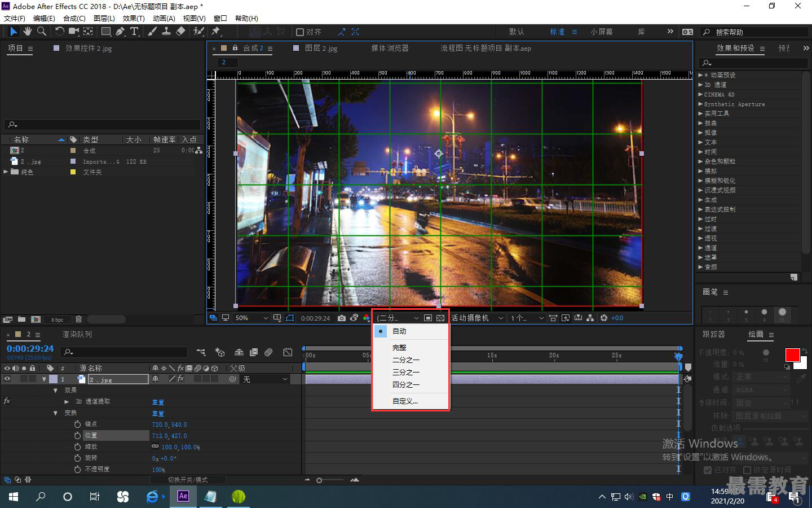Switch to the 渲染队列 tab
Viewport: 812px width, 508px height.
pyautogui.click(x=77, y=334)
